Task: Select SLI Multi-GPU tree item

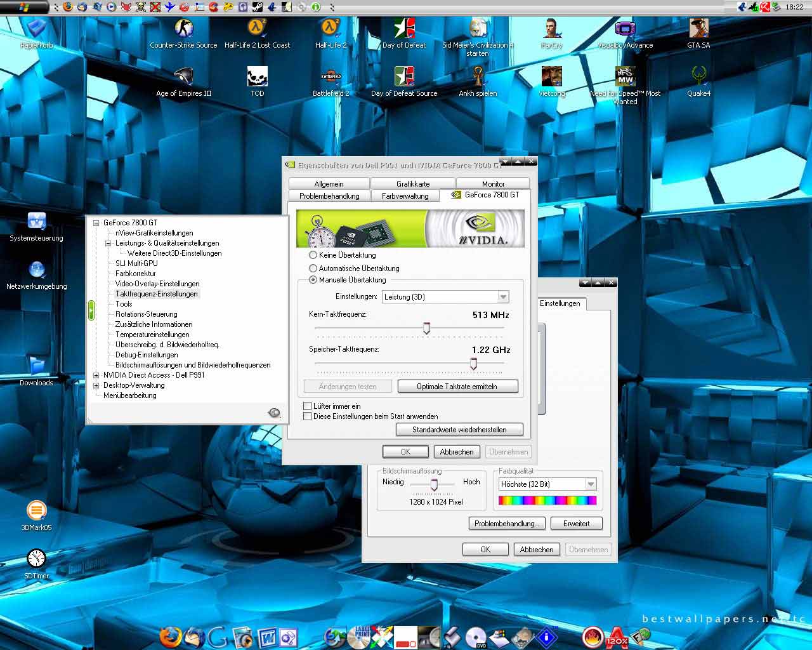Action: pyautogui.click(x=136, y=263)
